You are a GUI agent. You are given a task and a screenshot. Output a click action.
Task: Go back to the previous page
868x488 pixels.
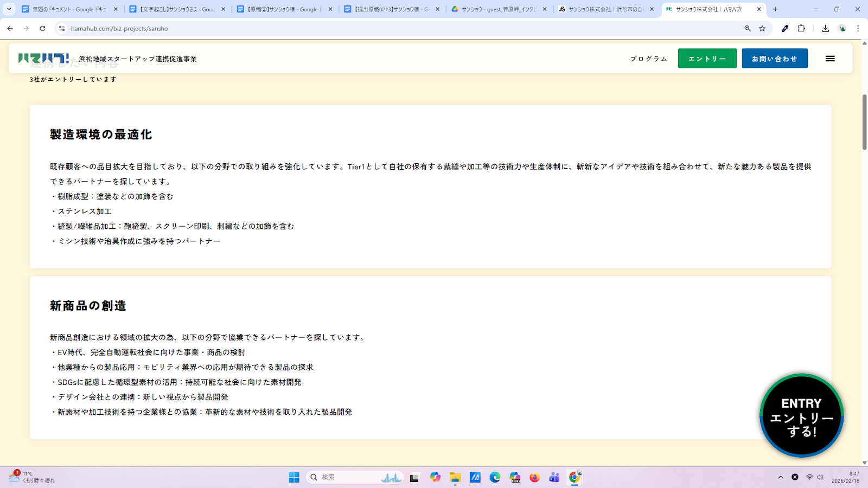10,28
